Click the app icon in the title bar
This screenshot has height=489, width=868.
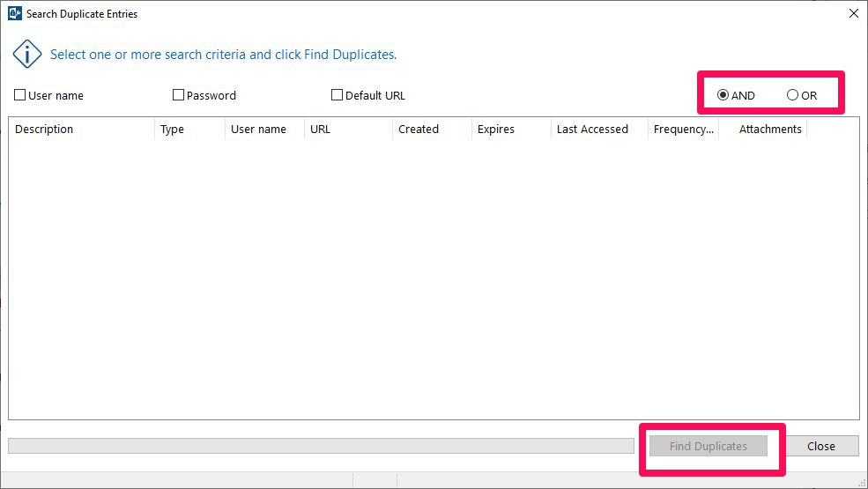pos(14,13)
